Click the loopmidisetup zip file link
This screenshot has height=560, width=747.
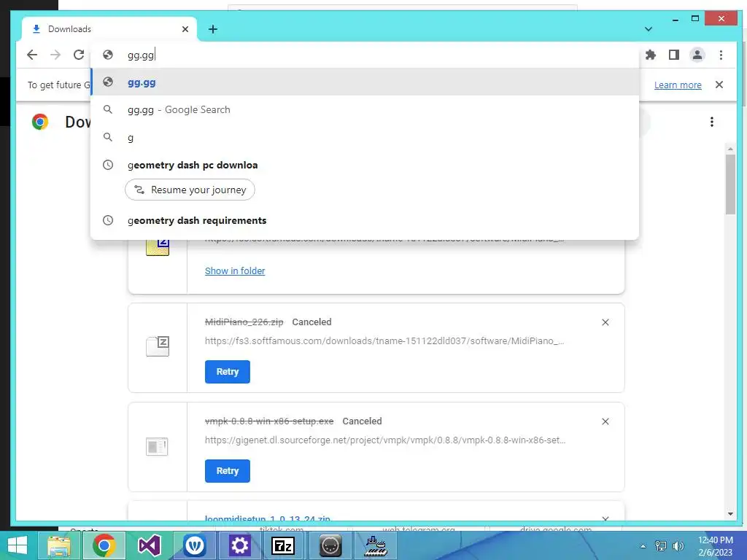pos(267,518)
